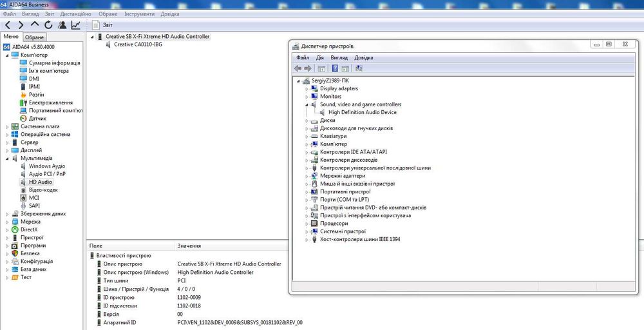The image size is (644, 330).
Task: Open the Файл menu in AIDA64
Action: click(9, 14)
